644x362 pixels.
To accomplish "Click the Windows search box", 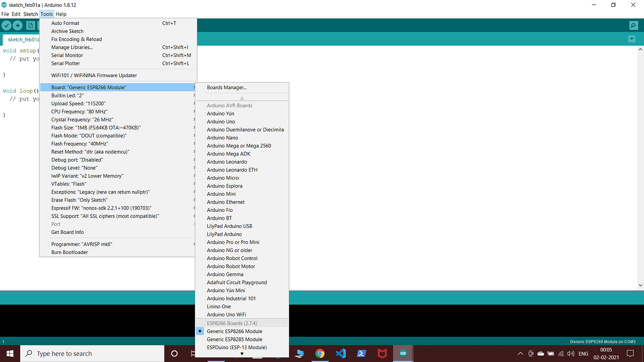I will [92, 353].
